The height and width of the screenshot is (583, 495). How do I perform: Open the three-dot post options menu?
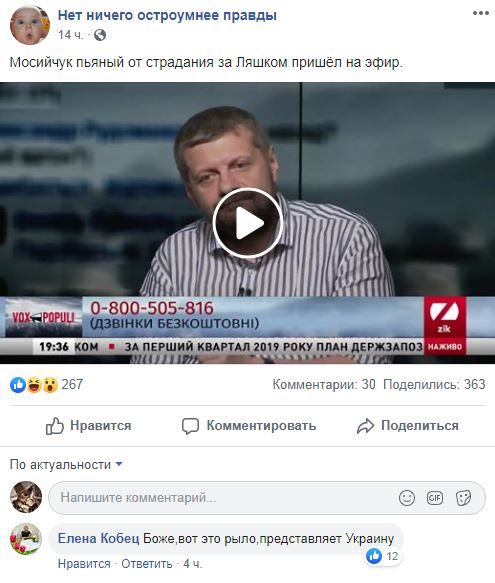[480, 13]
